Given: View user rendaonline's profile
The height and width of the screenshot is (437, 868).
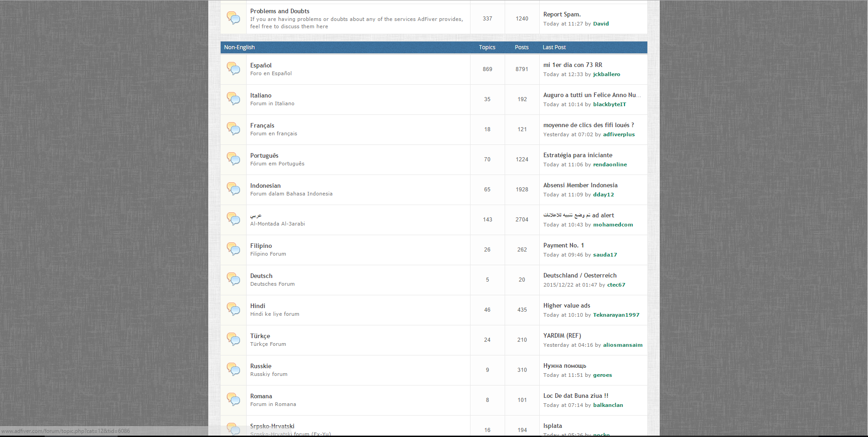Looking at the screenshot, I should (610, 165).
